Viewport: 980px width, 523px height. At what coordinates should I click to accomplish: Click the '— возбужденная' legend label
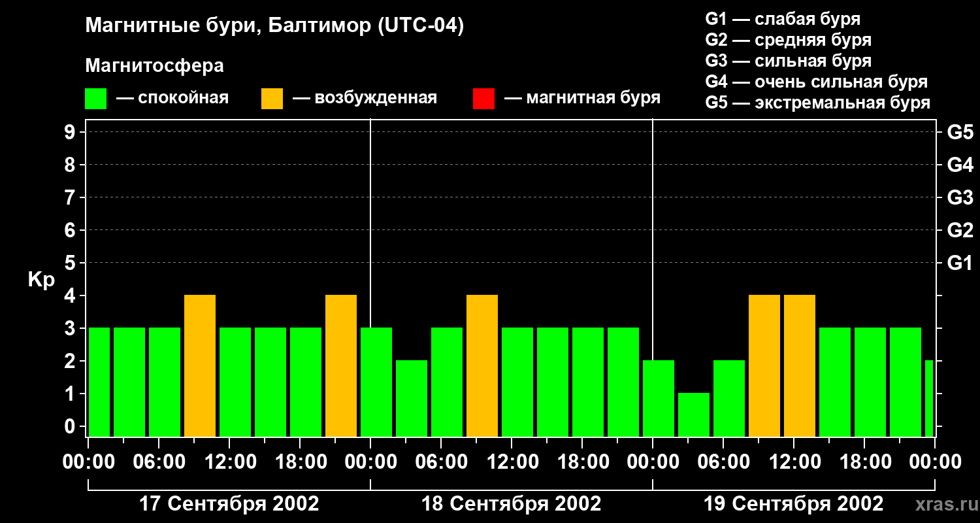click(365, 99)
